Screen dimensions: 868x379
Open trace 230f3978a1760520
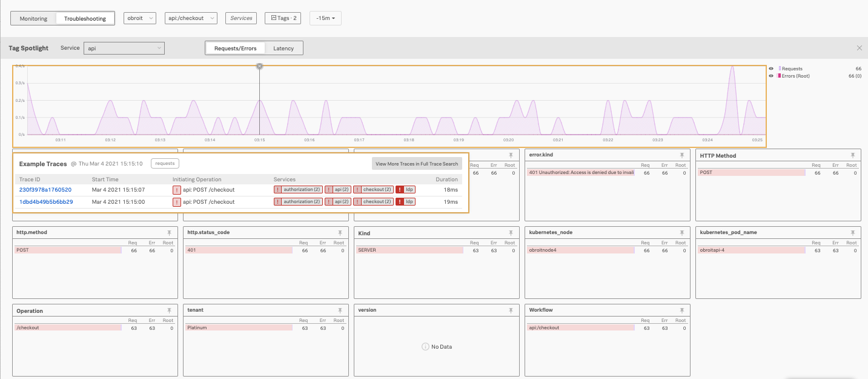coord(45,190)
